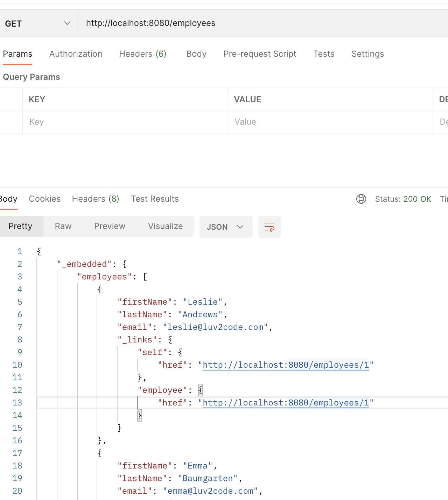The height and width of the screenshot is (500, 448).
Task: Select the response Body tab
Action: pos(8,199)
